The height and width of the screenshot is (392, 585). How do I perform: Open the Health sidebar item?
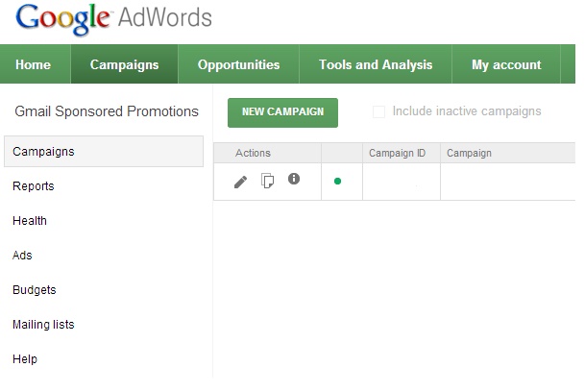[30, 221]
